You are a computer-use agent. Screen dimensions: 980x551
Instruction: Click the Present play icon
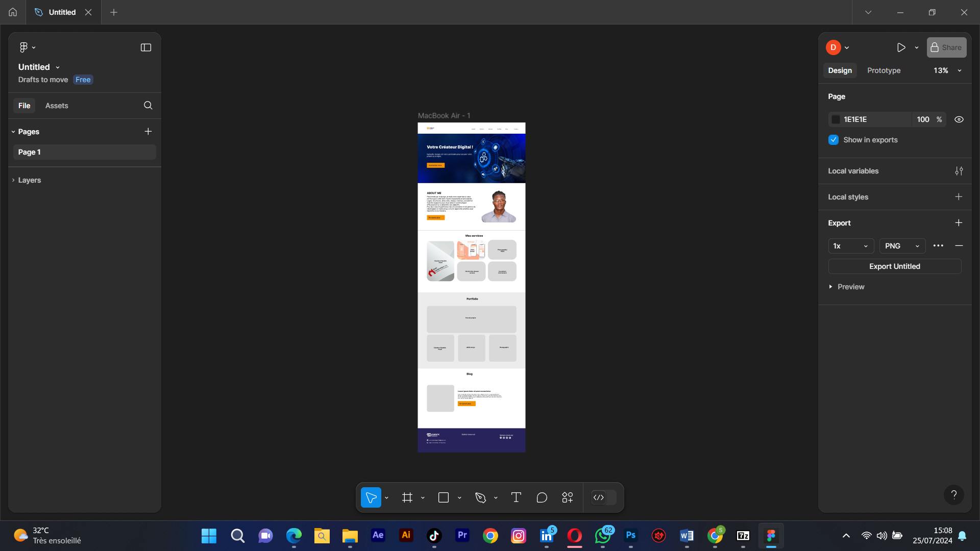tap(901, 47)
